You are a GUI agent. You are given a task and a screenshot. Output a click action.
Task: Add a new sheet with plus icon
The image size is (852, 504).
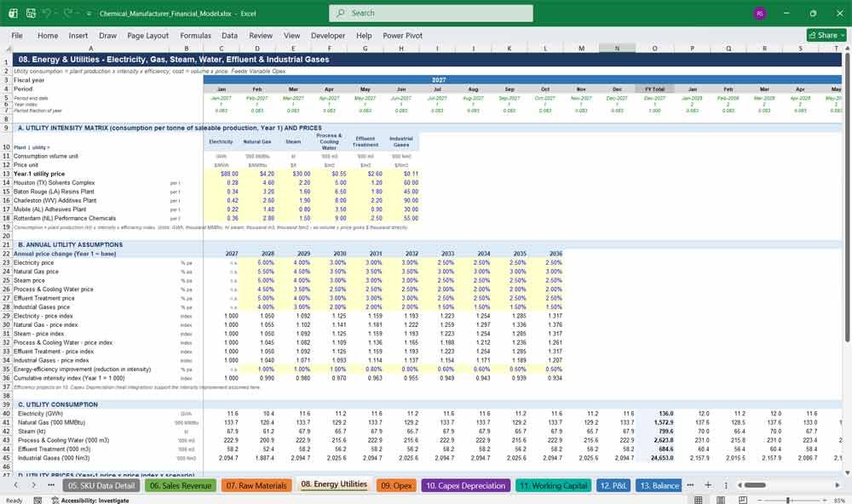tap(708, 485)
